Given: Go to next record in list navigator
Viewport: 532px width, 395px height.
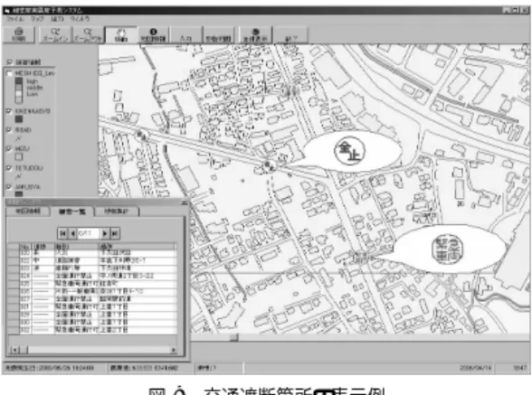Looking at the screenshot, I should pyautogui.click(x=105, y=233).
